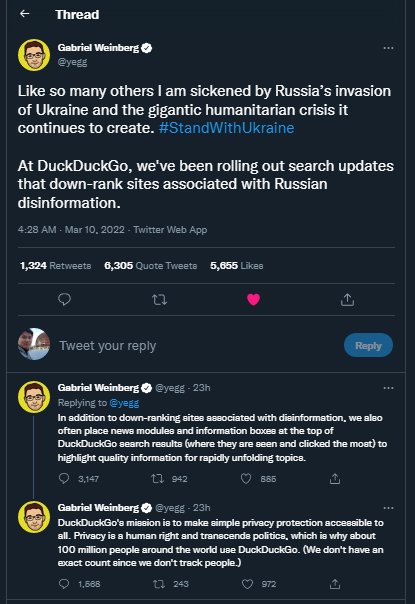Open Gabriel Weinberg's avatar on the main tweet

click(x=34, y=55)
